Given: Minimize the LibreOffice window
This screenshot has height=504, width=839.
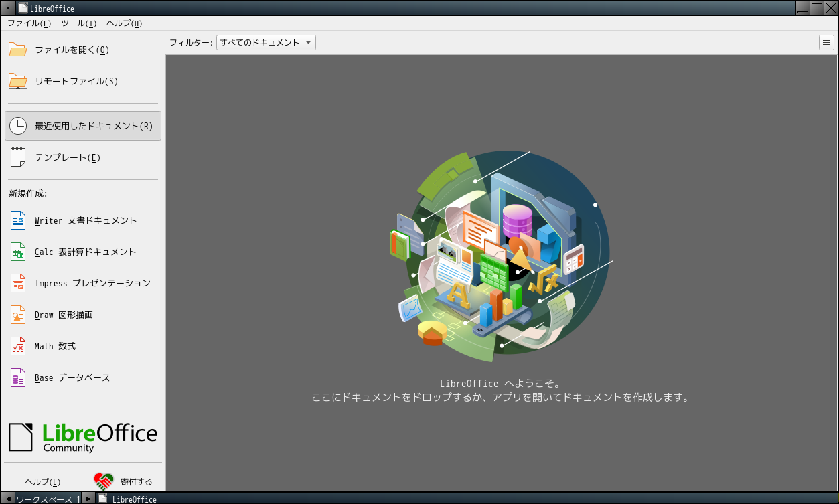Looking at the screenshot, I should tap(803, 8).
